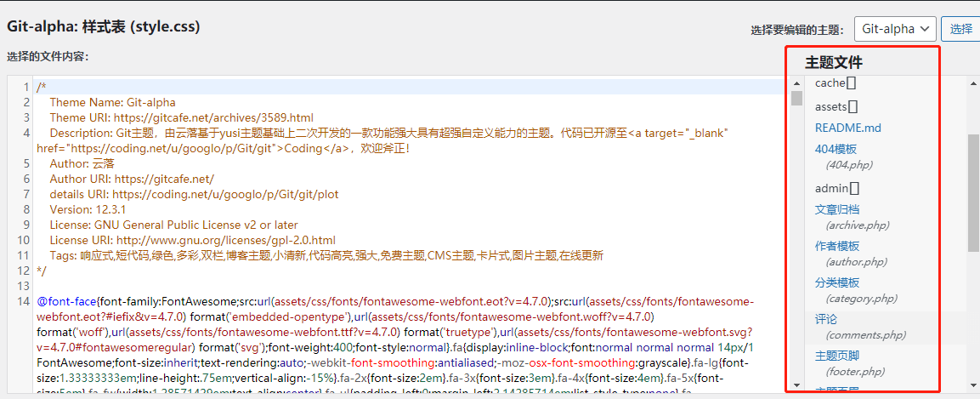
Task: Expand the assets folder in theme files
Action: tap(836, 107)
